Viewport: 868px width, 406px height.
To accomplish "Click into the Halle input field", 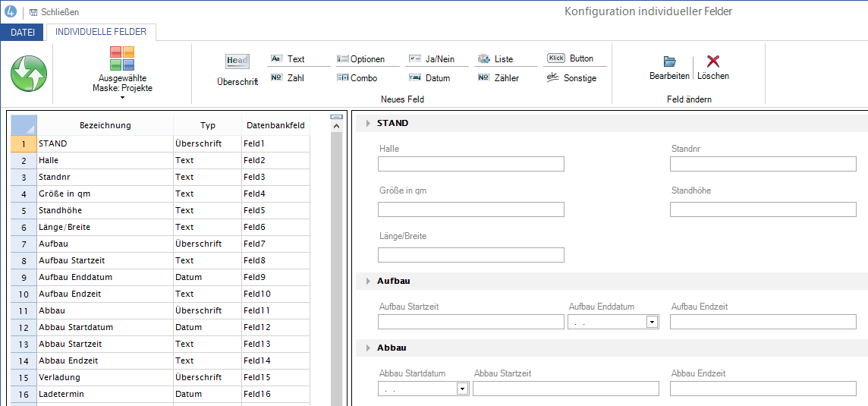I will (x=470, y=164).
